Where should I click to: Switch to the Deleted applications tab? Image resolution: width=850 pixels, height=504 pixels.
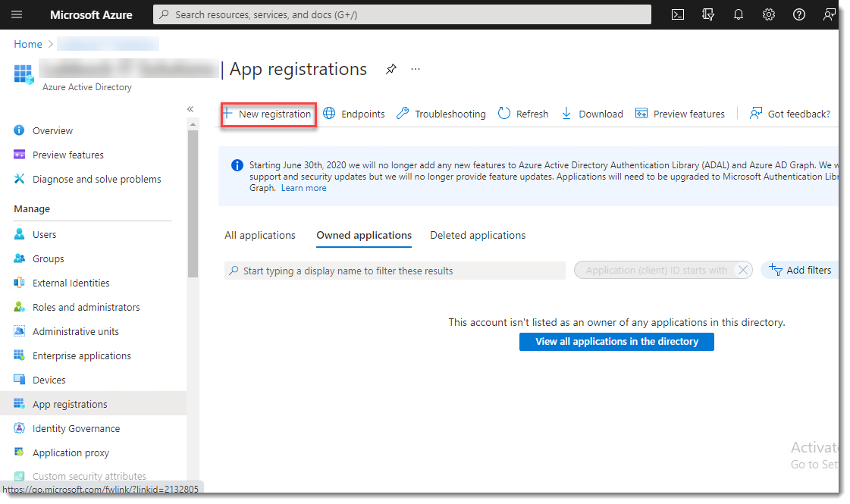(x=477, y=235)
